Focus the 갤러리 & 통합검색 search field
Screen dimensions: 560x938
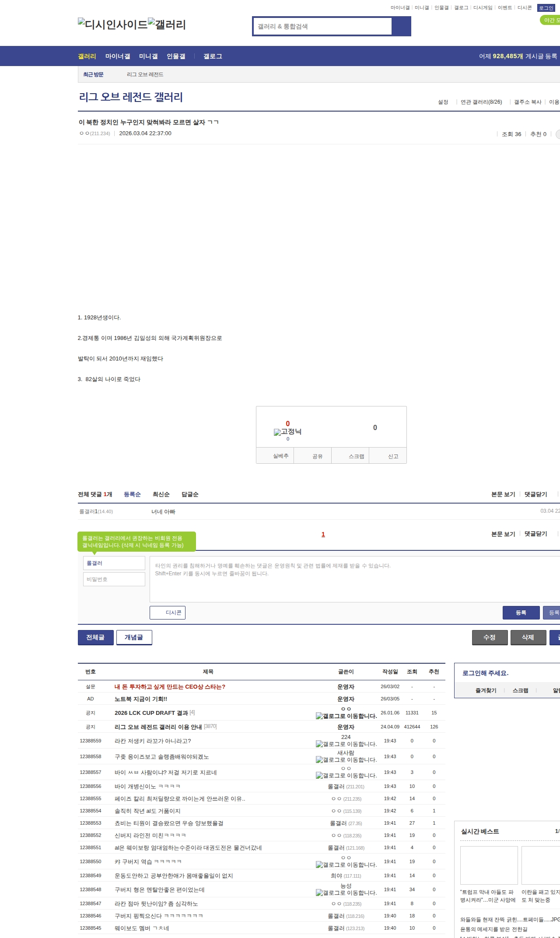[x=323, y=26]
